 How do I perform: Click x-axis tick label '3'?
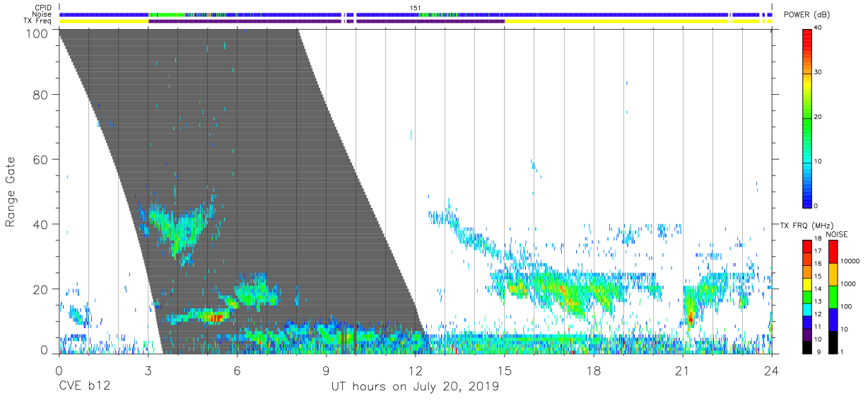click(x=148, y=370)
